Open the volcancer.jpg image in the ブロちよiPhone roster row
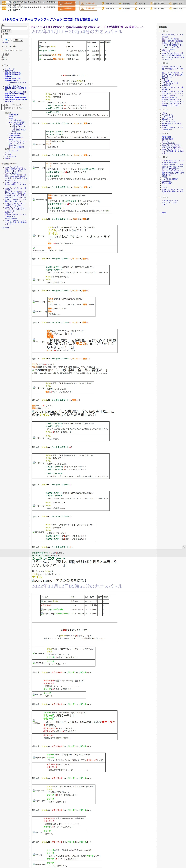 point(46,59)
